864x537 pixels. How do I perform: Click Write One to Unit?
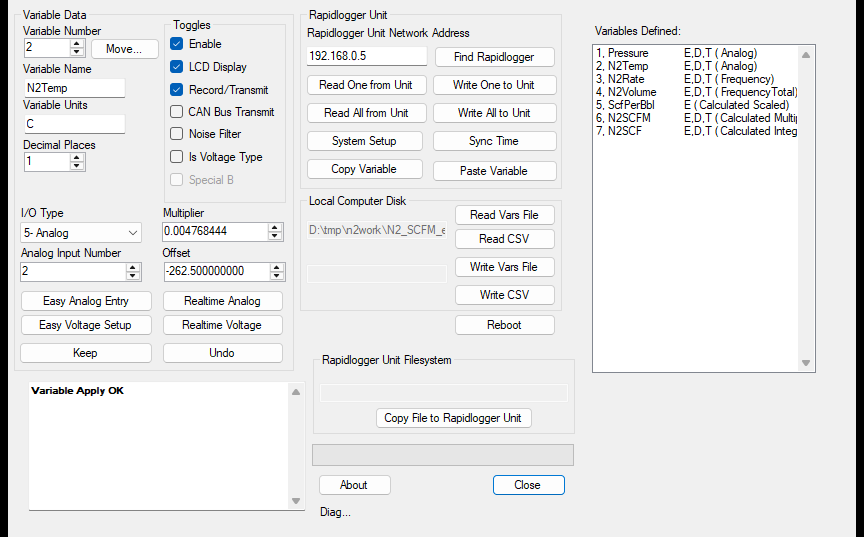(494, 85)
